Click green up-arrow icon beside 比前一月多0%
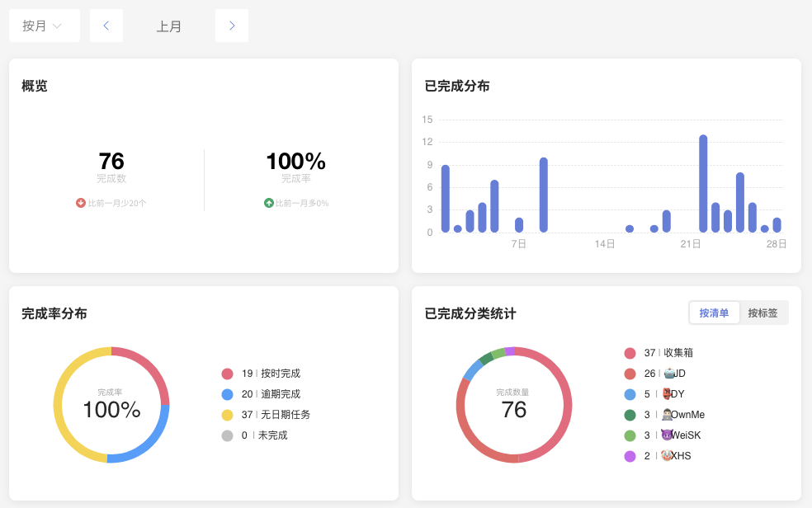The height and width of the screenshot is (508, 812). click(x=269, y=203)
